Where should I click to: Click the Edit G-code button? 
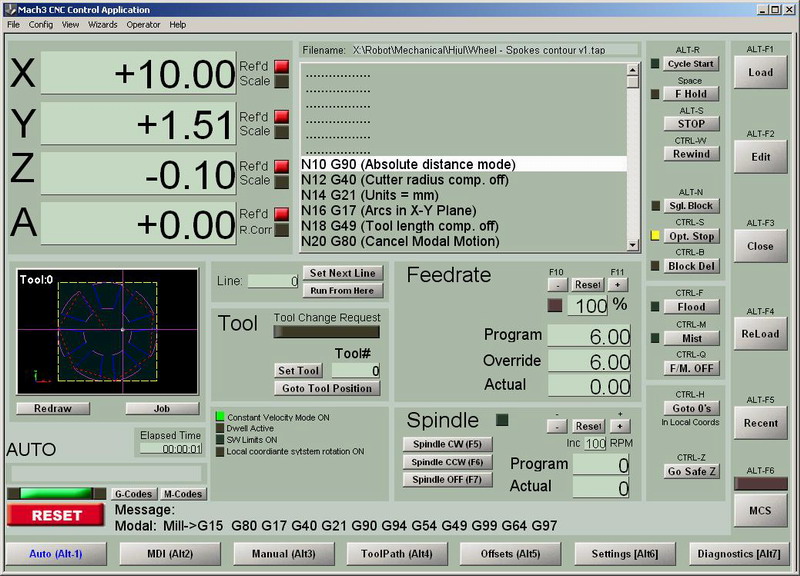pyautogui.click(x=760, y=157)
